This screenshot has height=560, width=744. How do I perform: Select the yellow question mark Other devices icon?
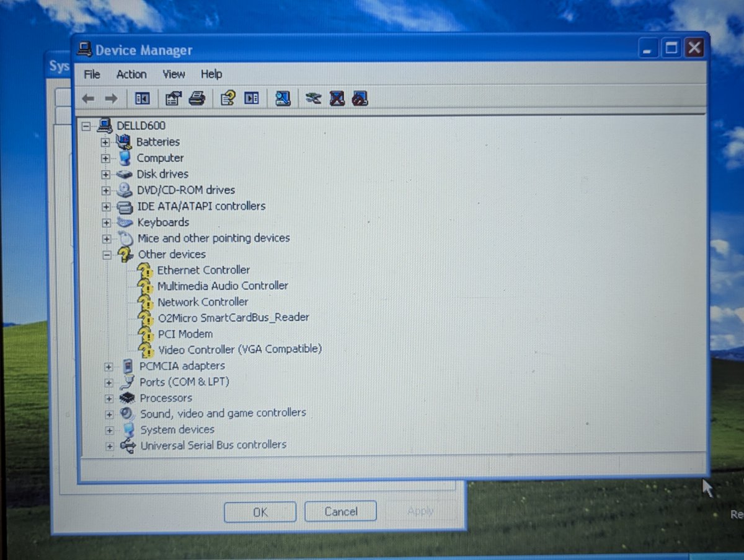tap(126, 254)
